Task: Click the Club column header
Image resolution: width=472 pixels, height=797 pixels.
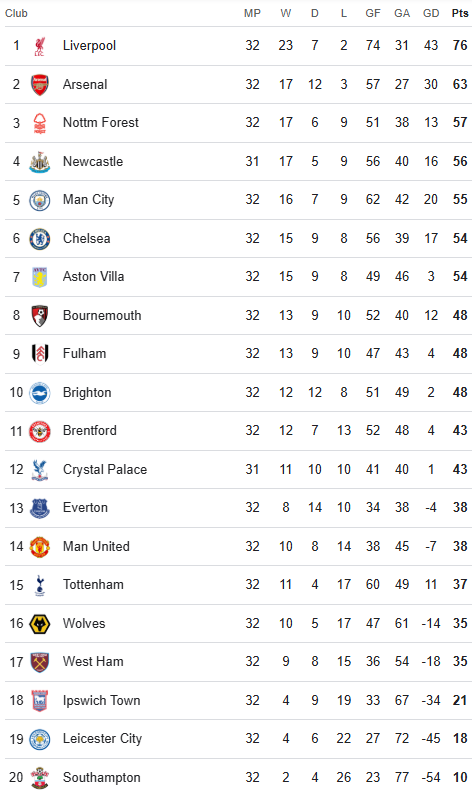Action: pos(16,13)
